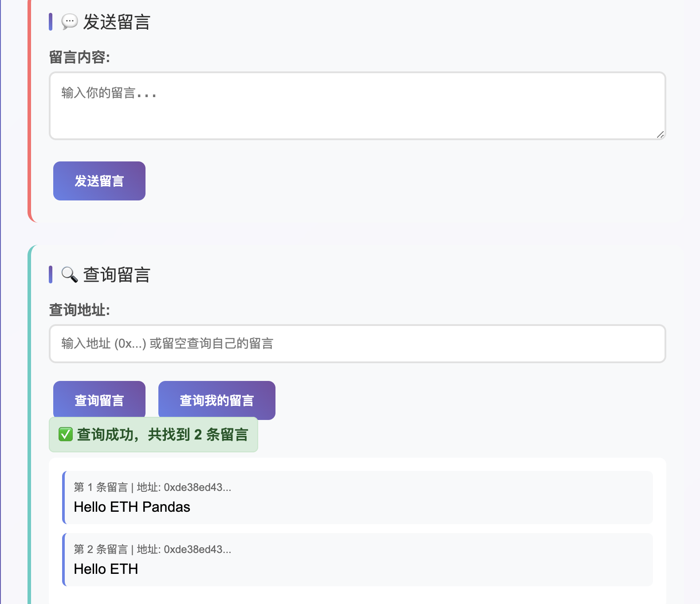Click the 查询留言 section heading text
The height and width of the screenshot is (604, 700).
117,275
